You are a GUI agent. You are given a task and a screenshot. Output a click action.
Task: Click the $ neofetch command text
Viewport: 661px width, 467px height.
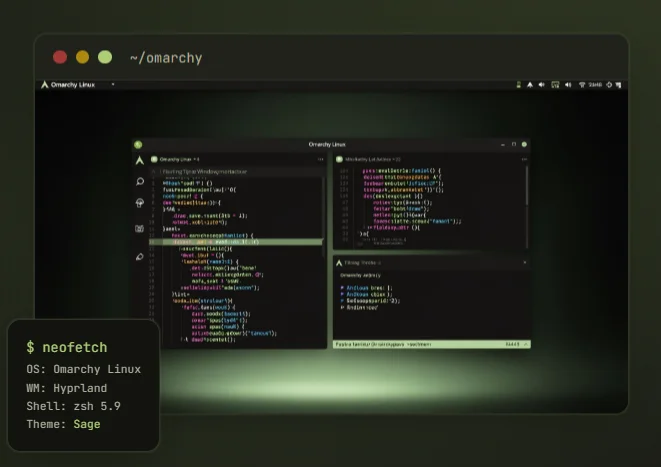(67, 347)
